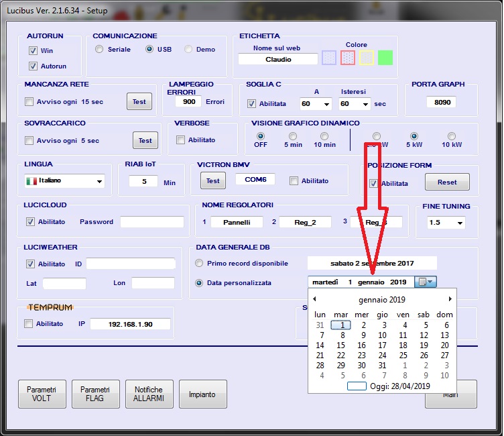
Task: Select Seriale communication mode
Action: pyautogui.click(x=99, y=49)
